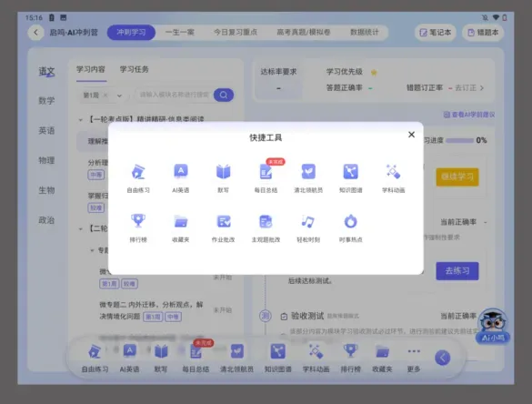Open 清北领航员 in the 快捷工具 dialog

click(x=308, y=178)
